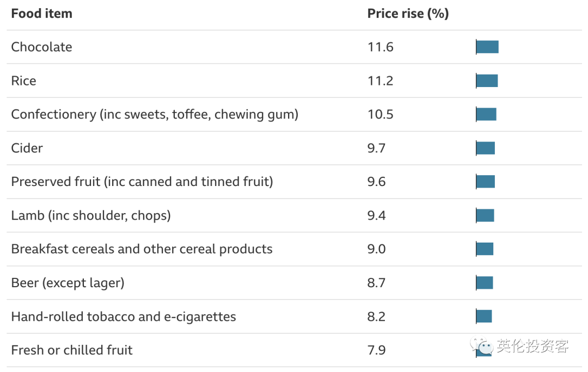Click the Preserved fruit row text
Image resolution: width=588 pixels, height=372 pixels.
(x=142, y=182)
